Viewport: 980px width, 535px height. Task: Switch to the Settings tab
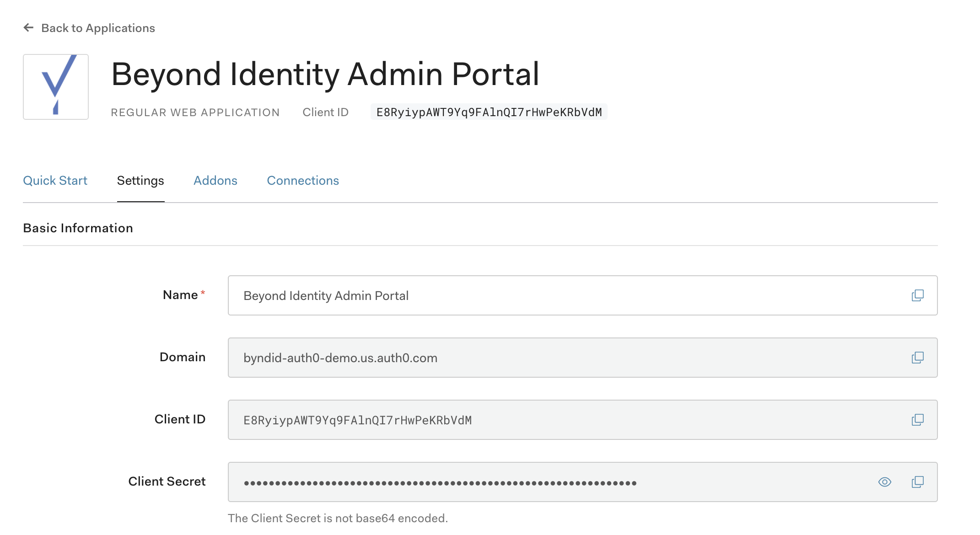140,180
